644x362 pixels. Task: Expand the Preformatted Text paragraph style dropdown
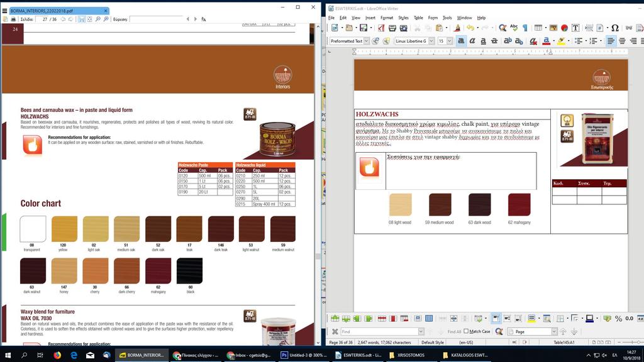point(367,41)
